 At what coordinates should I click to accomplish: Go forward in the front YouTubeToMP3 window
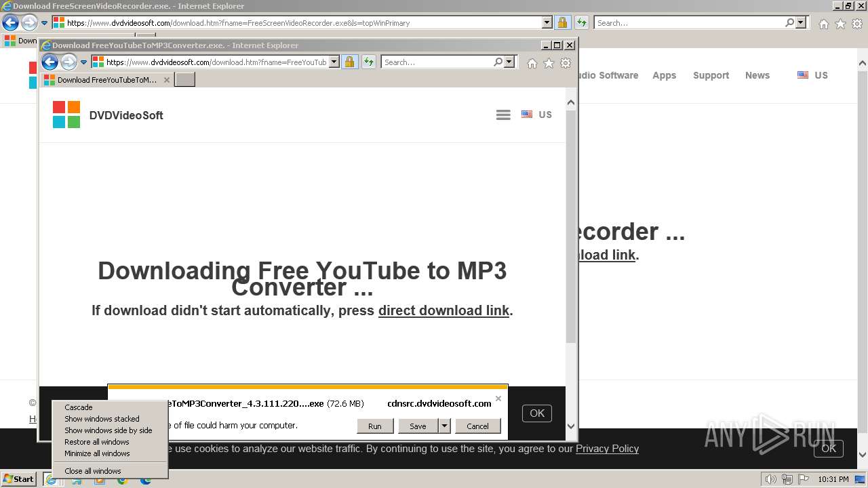click(x=69, y=62)
